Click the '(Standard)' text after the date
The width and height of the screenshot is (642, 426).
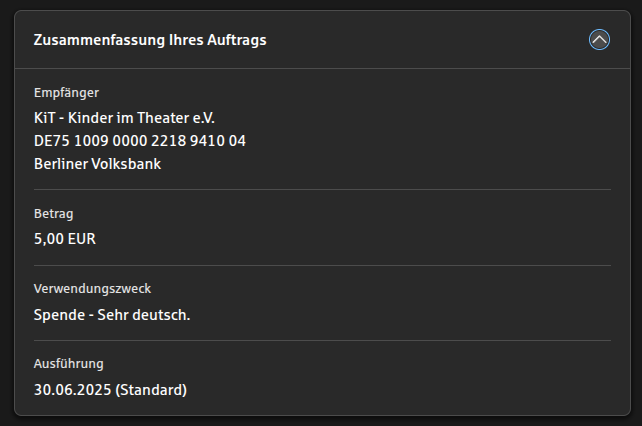coord(151,389)
